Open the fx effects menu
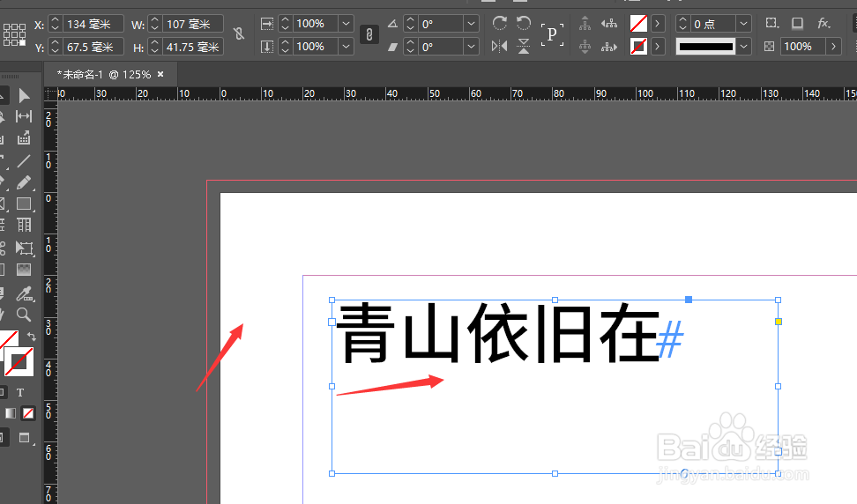 click(823, 23)
